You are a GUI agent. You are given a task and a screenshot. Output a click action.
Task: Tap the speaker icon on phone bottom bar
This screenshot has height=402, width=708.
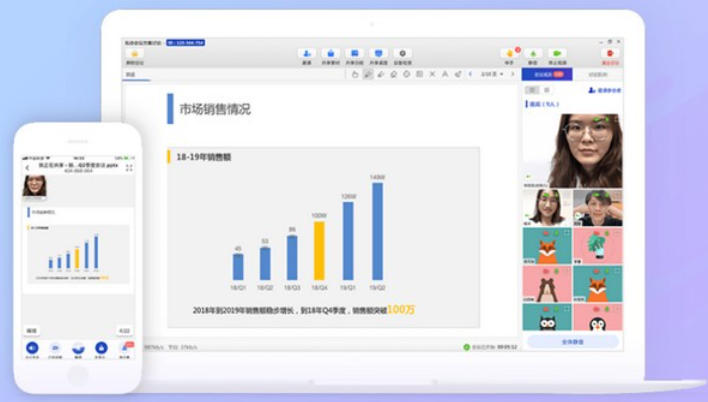click(32, 348)
